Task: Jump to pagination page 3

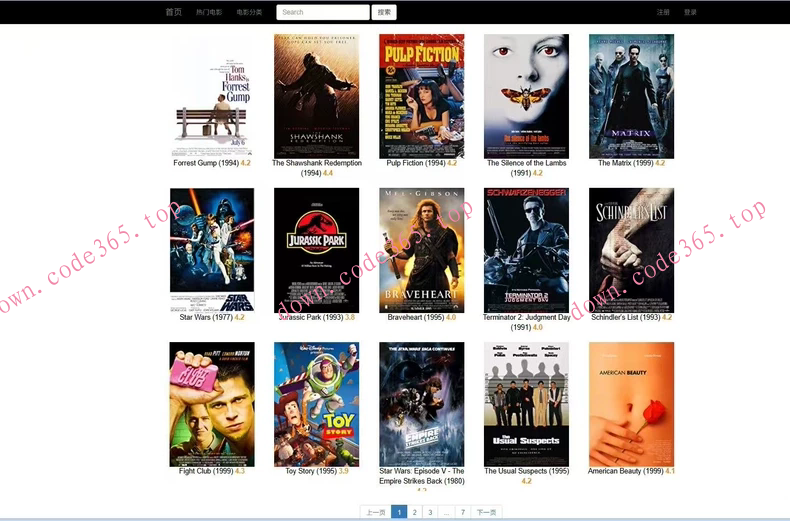Action: coord(430,512)
